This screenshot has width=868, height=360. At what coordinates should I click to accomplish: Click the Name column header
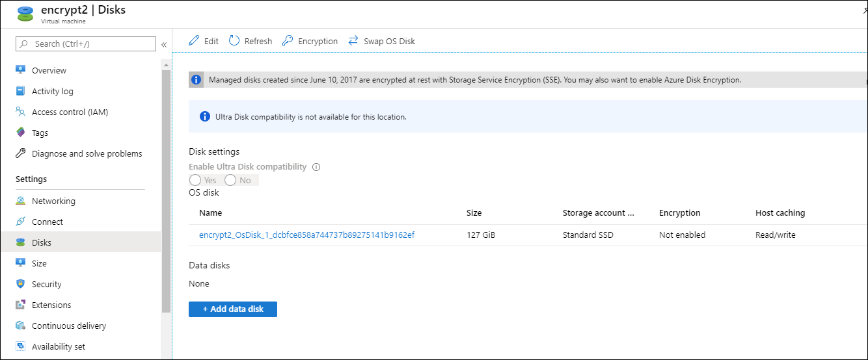coord(210,212)
